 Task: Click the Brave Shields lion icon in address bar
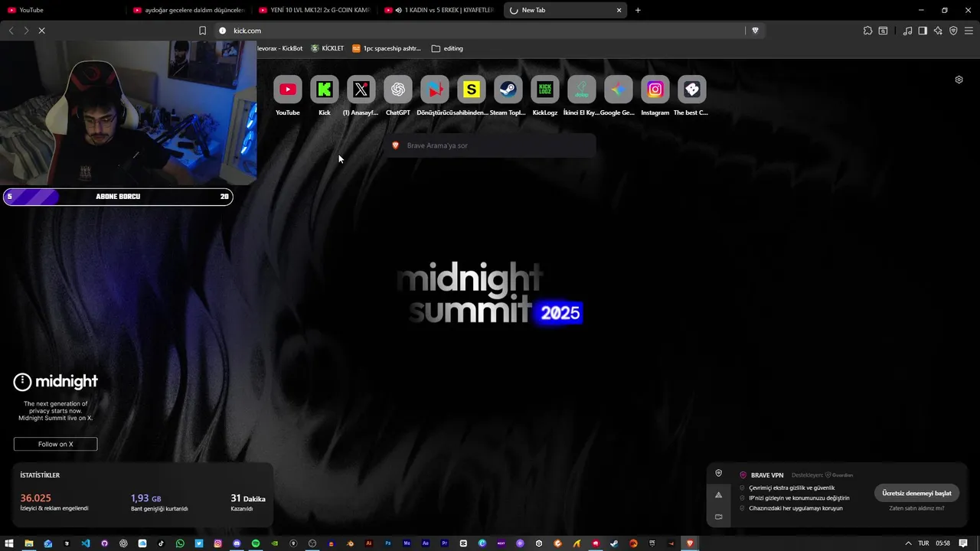pos(755,31)
